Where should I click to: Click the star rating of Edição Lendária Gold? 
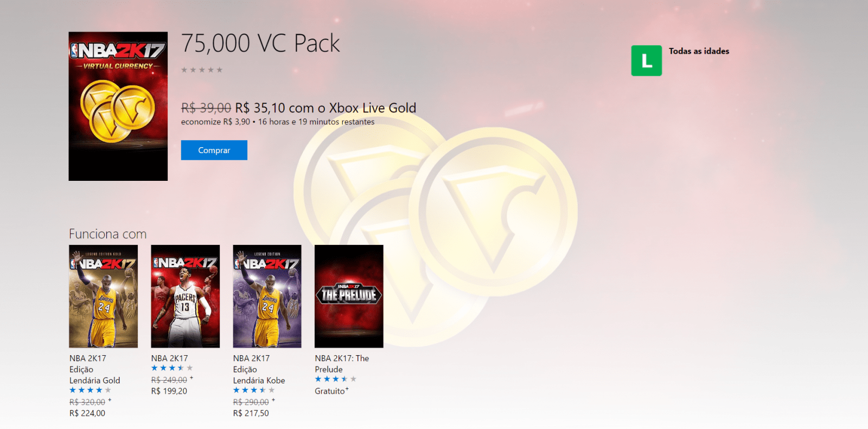click(90, 390)
